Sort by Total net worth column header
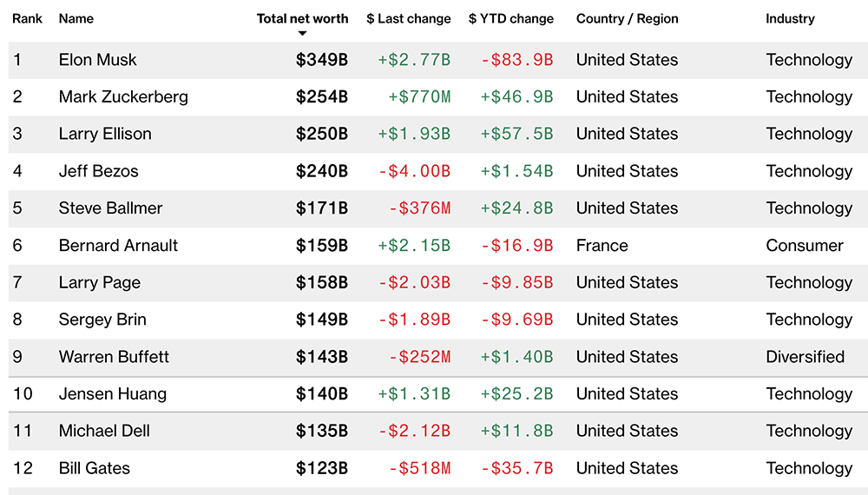The image size is (868, 495). (x=302, y=18)
